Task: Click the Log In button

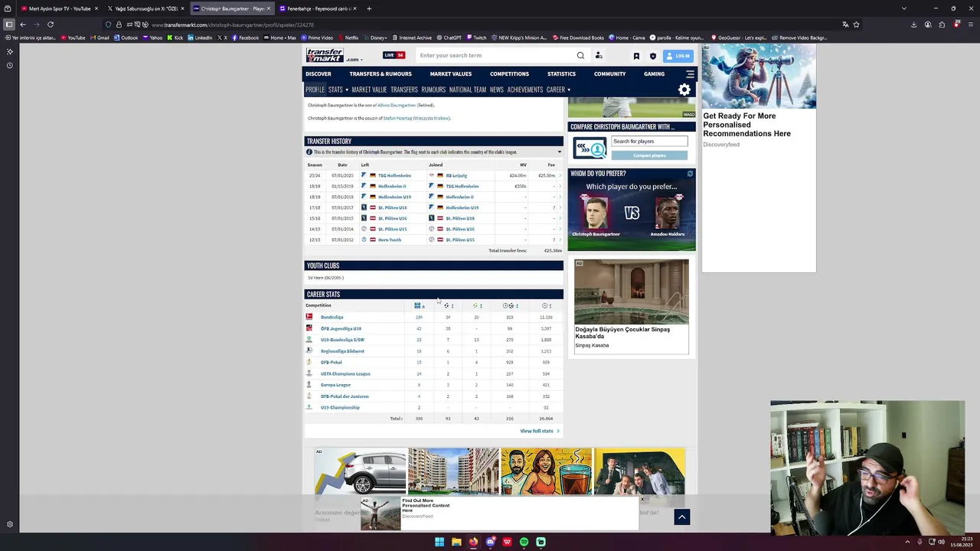Action: [x=678, y=56]
